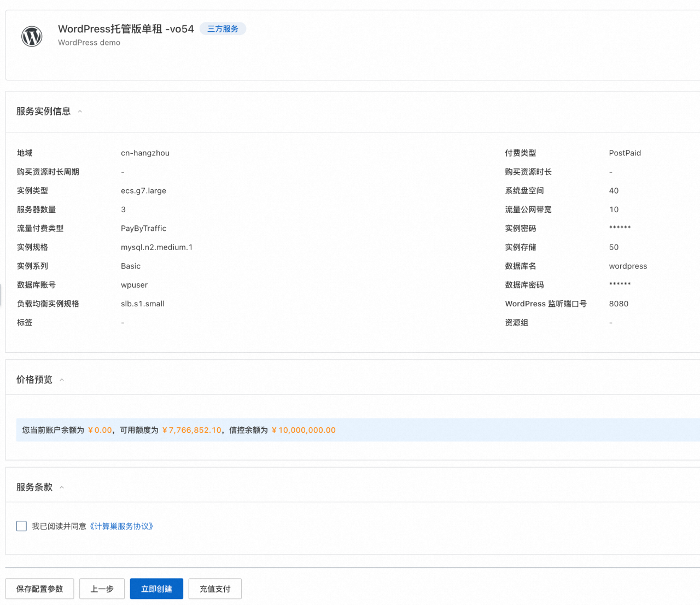700x605 pixels.
Task: Click the 保存配置参数 button
Action: coord(39,589)
